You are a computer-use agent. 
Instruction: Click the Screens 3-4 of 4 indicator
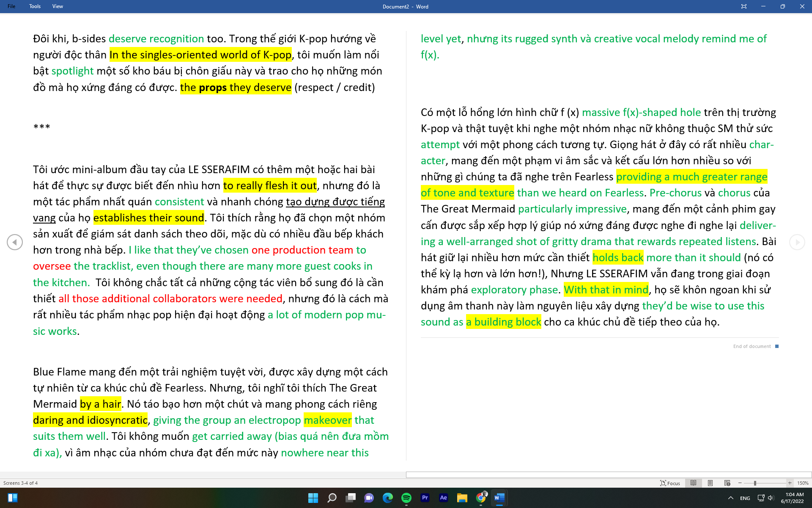click(x=20, y=483)
